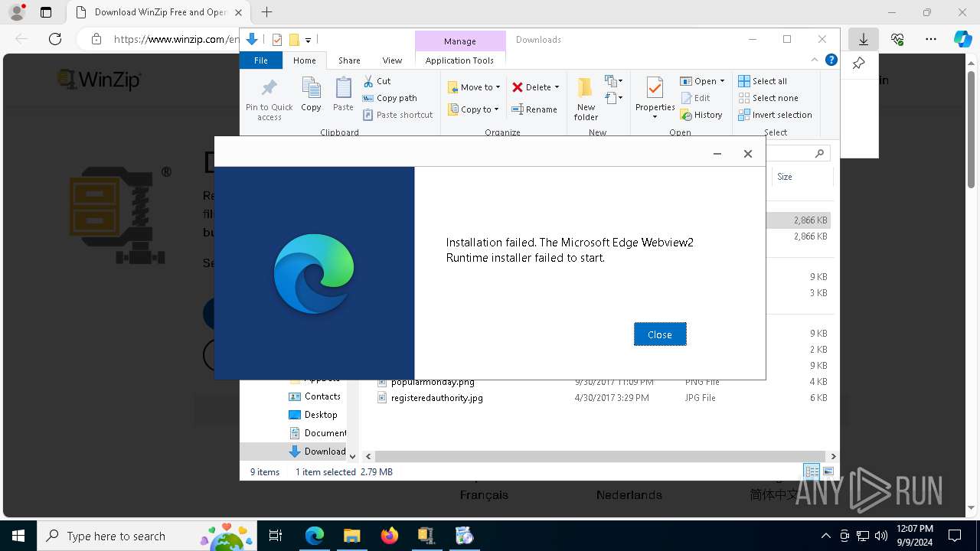980x551 pixels.
Task: Click Pin to Quick access in ribbon
Action: coord(269,99)
